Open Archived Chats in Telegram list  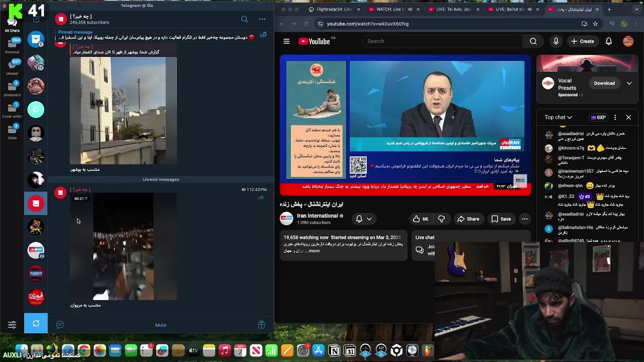(x=36, y=39)
